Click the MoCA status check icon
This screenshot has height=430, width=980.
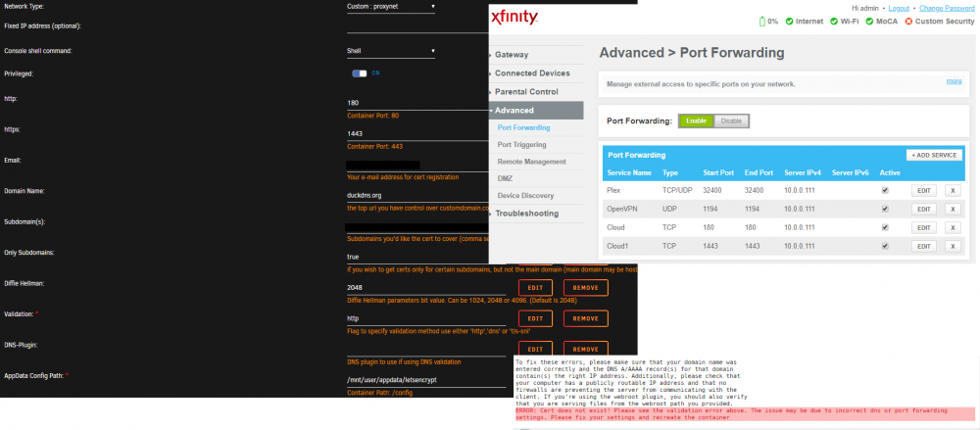[x=869, y=22]
